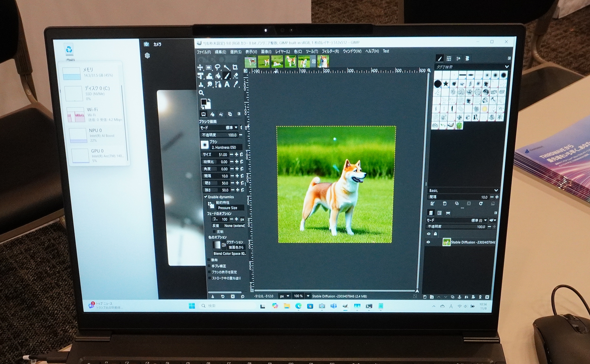
Task: Pick the Eraser tool from the toolbox
Action: point(237,76)
